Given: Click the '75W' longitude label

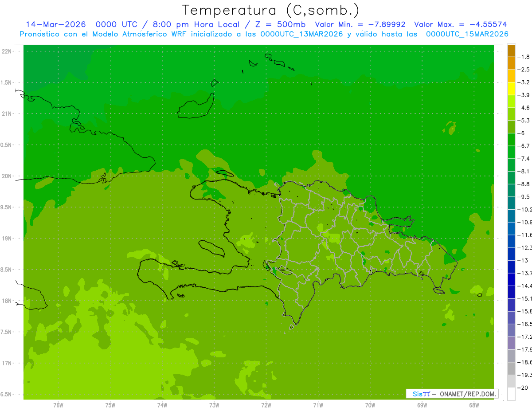Looking at the screenshot, I should 110,405.
